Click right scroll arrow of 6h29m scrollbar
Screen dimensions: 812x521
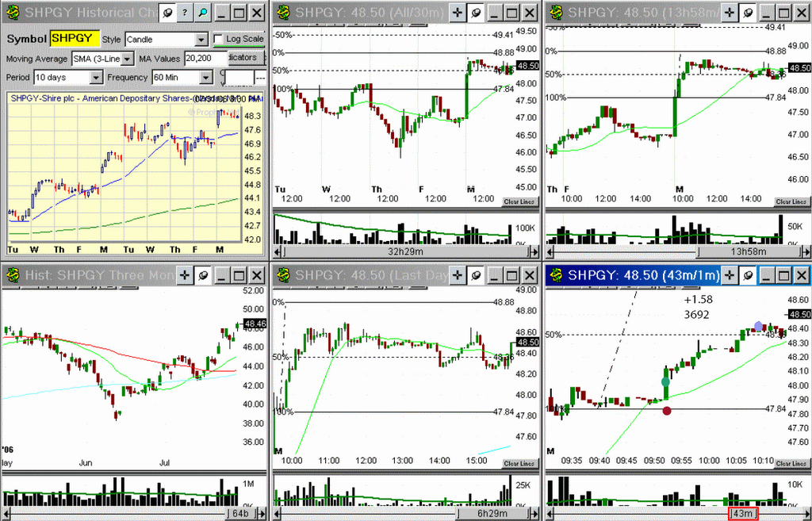tap(534, 514)
